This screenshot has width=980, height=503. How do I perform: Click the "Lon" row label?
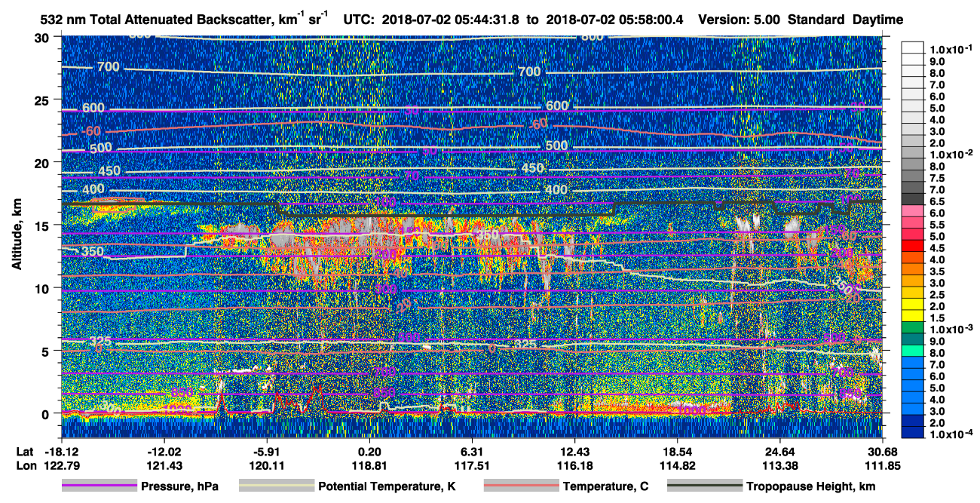26,465
